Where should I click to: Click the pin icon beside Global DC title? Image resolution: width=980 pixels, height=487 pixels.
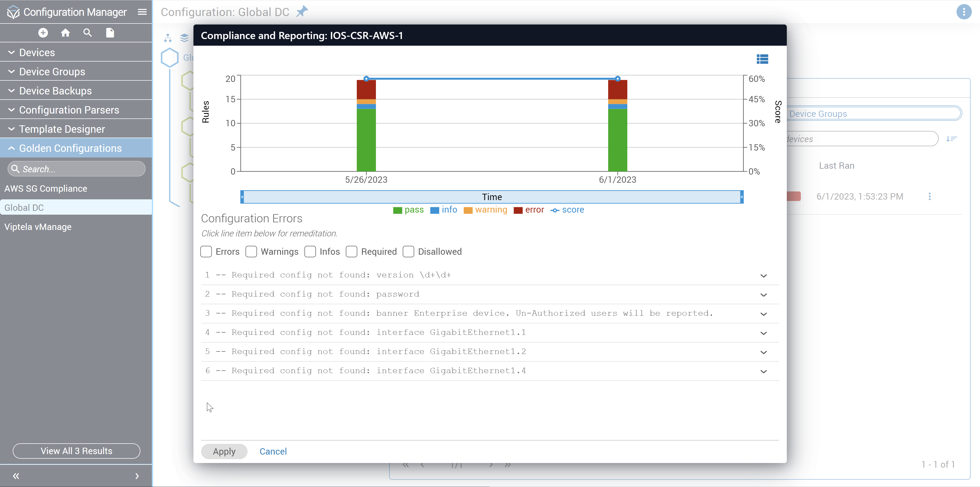(302, 11)
